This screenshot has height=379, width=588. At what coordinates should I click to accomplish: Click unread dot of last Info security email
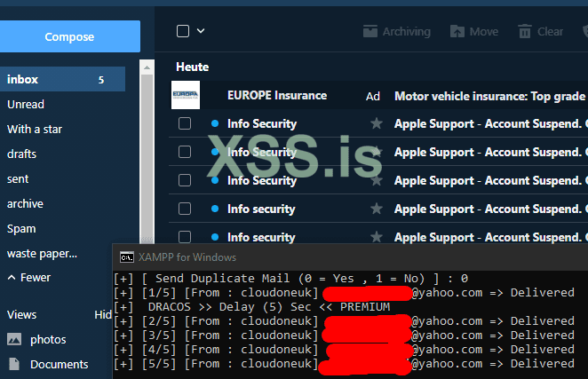click(x=215, y=237)
